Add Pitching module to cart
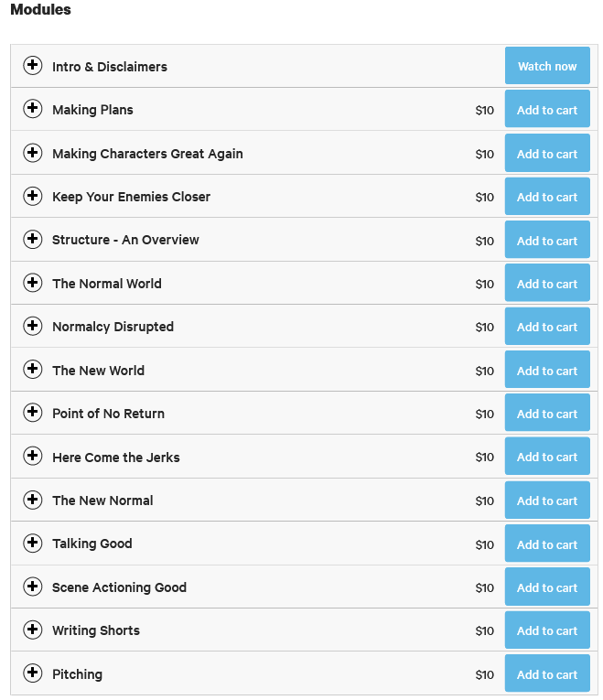The height and width of the screenshot is (700, 603). 547,673
